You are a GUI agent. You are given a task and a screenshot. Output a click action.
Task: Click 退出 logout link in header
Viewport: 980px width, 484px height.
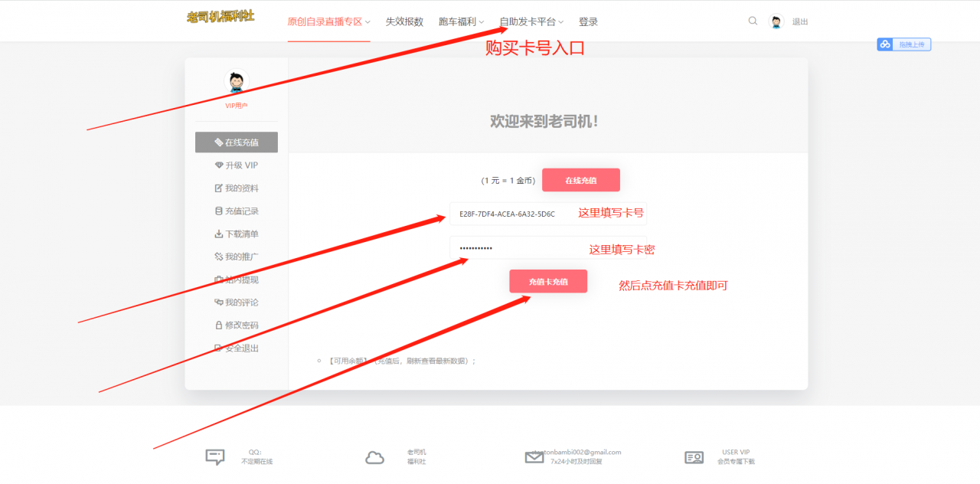point(800,22)
